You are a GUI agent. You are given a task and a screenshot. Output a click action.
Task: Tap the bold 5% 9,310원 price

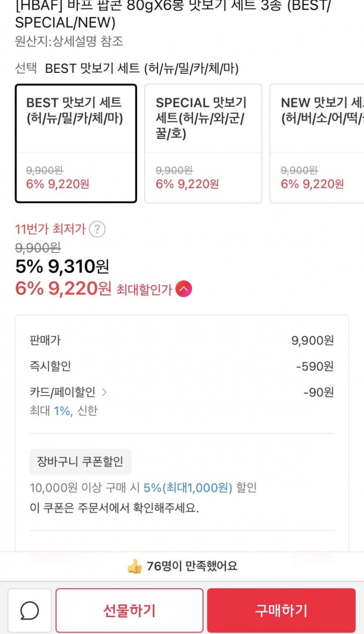[62, 267]
